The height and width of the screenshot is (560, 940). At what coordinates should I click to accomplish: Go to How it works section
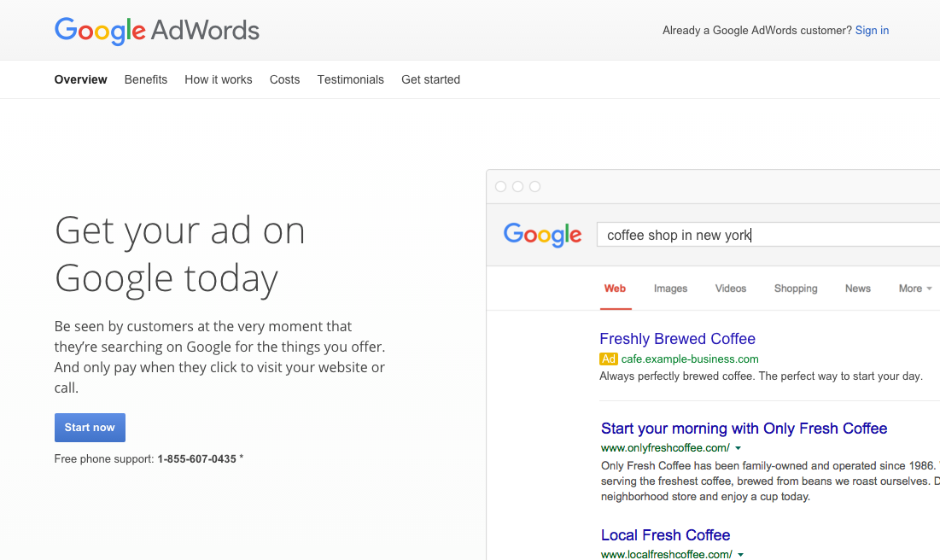point(219,79)
